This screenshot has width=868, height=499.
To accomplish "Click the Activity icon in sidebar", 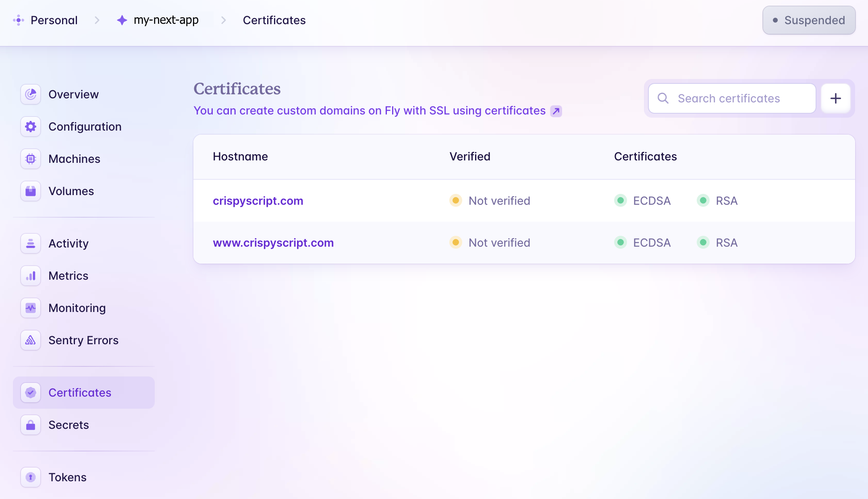I will [30, 243].
